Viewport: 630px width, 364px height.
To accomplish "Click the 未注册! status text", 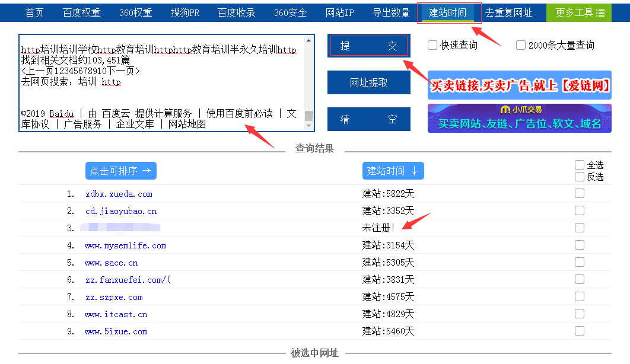I will tap(378, 228).
